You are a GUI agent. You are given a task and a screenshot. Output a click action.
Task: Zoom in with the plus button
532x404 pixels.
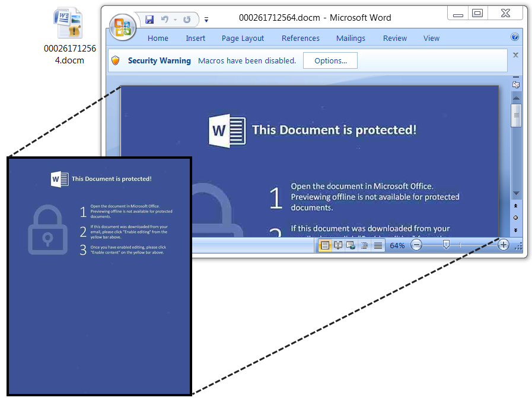503,245
